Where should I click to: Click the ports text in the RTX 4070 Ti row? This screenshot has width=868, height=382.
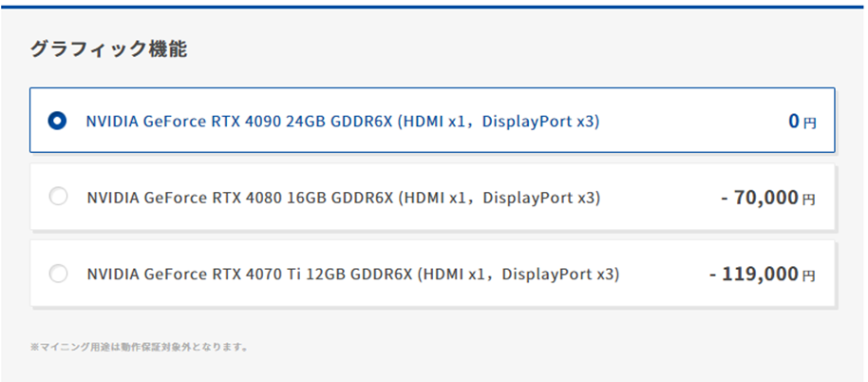pyautogui.click(x=518, y=275)
